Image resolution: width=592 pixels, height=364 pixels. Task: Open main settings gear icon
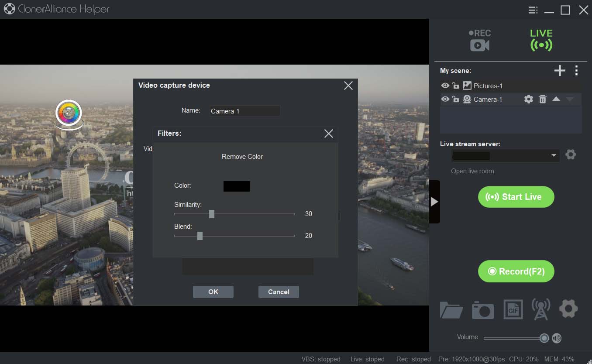click(x=568, y=309)
